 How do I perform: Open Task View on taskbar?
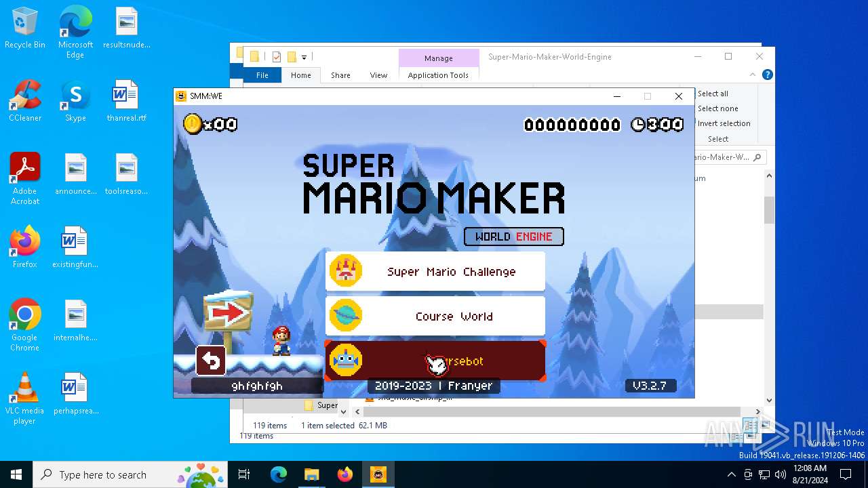coord(244,474)
